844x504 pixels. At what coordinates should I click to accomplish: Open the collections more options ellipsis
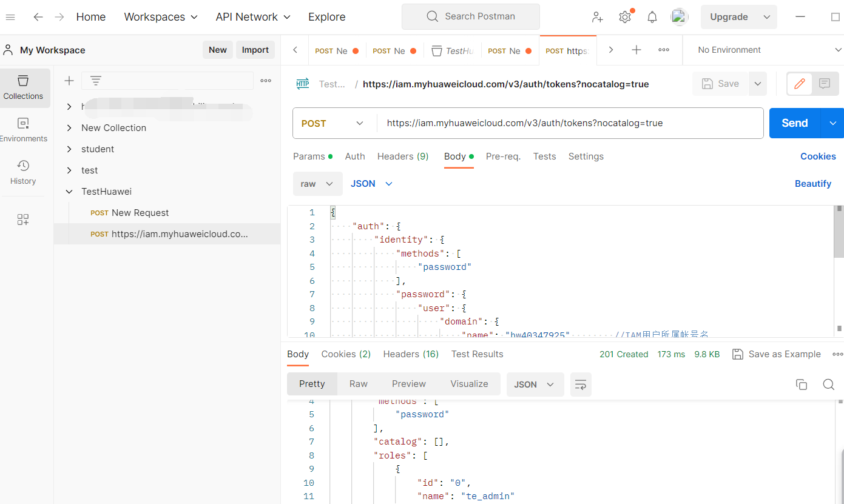[x=266, y=81]
